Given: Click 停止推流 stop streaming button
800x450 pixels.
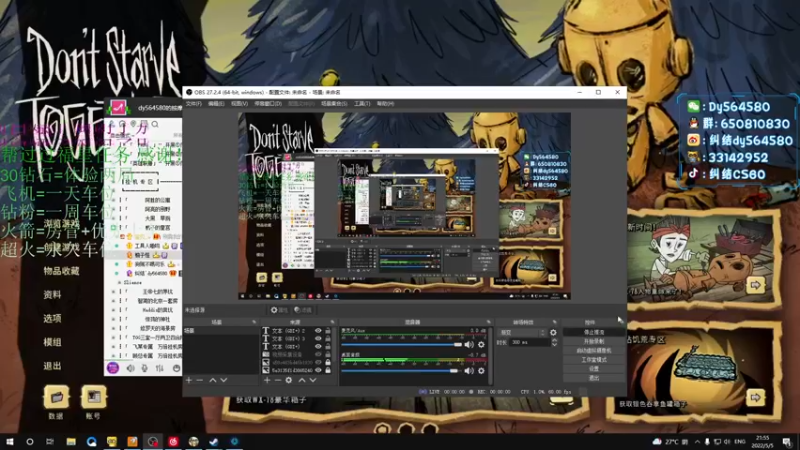Looking at the screenshot, I should [594, 332].
